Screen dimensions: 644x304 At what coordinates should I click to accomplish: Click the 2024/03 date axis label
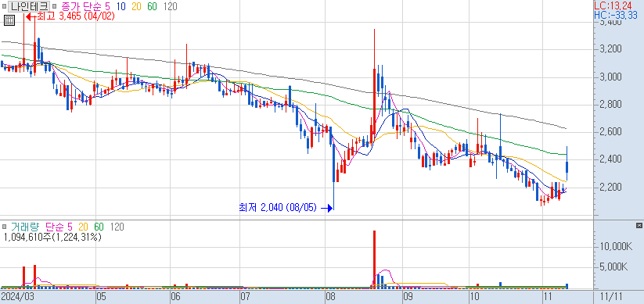(x=17, y=296)
